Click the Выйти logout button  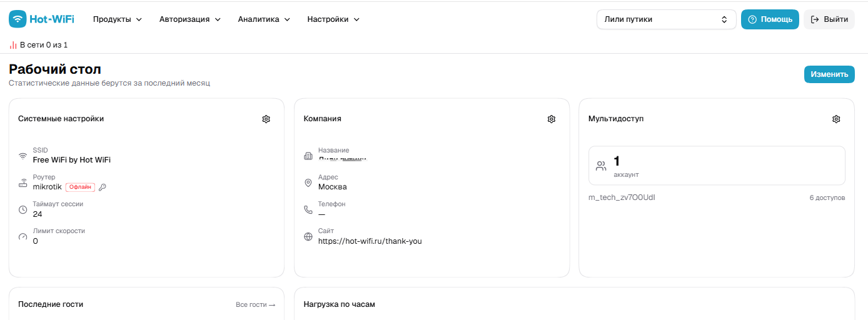(829, 19)
